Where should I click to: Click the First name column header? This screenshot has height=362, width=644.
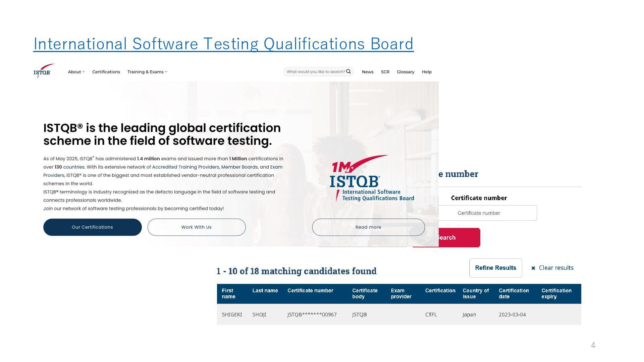(x=228, y=294)
